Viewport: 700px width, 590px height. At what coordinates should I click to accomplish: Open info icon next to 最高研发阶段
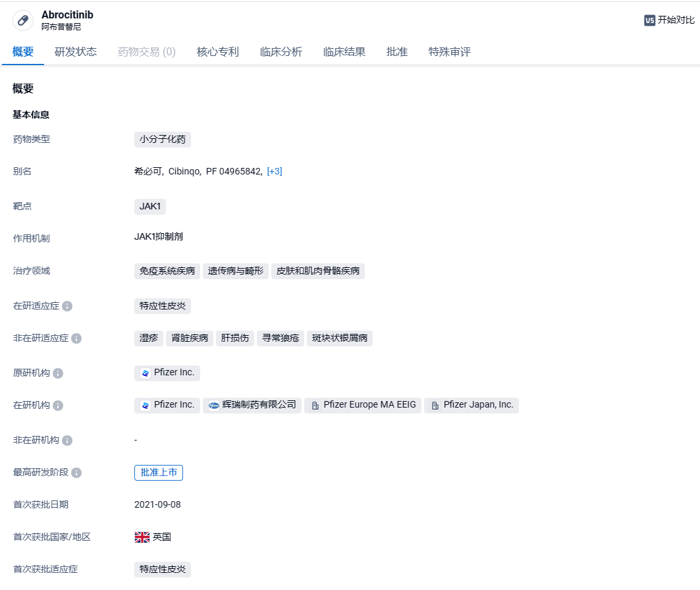[x=76, y=473]
